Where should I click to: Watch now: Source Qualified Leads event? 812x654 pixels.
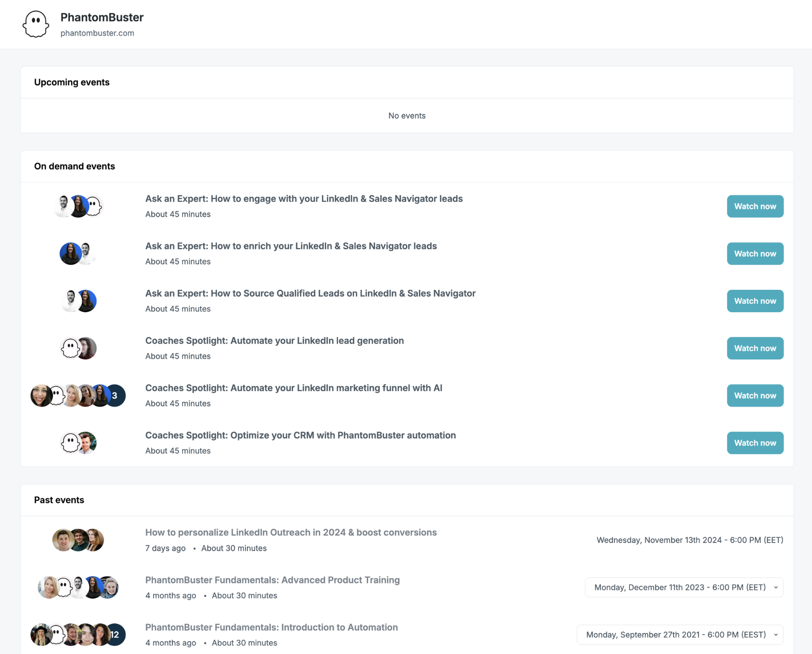755,301
